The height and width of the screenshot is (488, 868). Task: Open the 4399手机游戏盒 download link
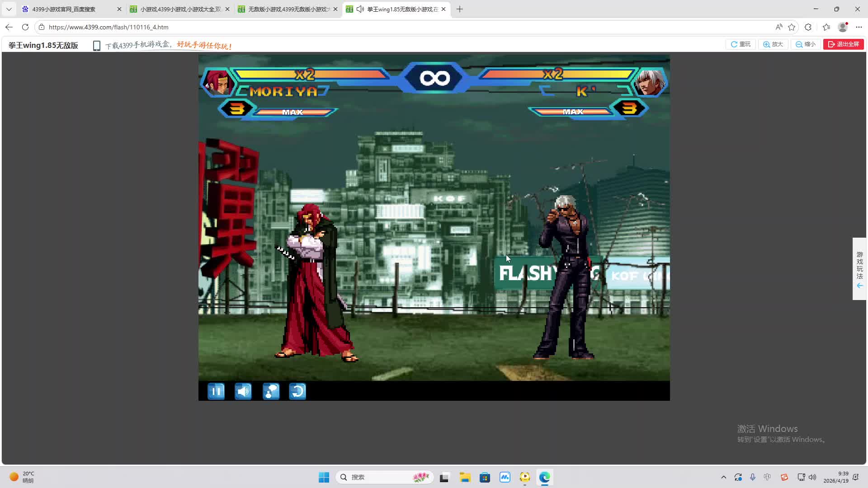click(163, 45)
